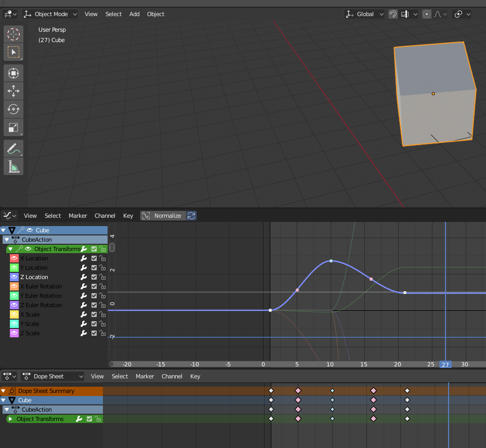Open the Object menu in 3D viewport
The image size is (486, 448).
point(155,14)
